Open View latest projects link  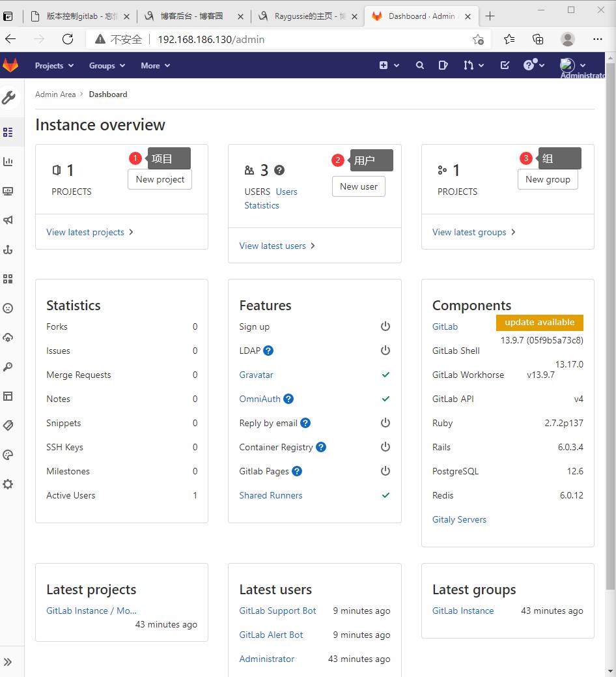(90, 232)
